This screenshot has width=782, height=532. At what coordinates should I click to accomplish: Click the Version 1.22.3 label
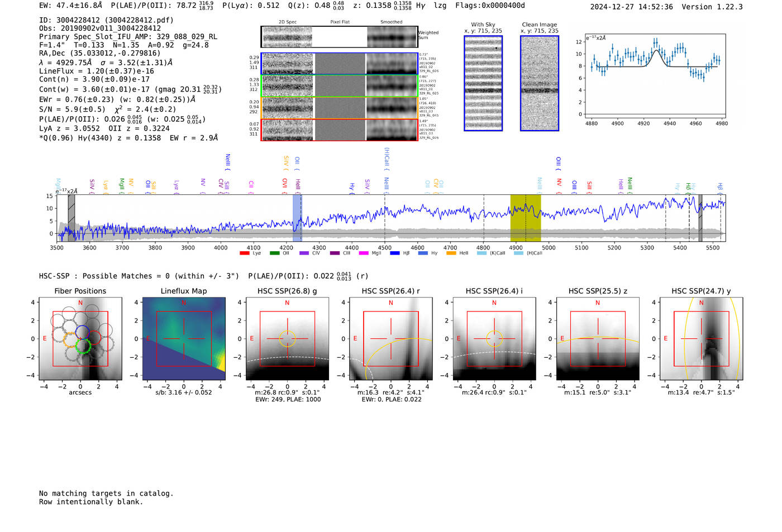[x=712, y=7]
